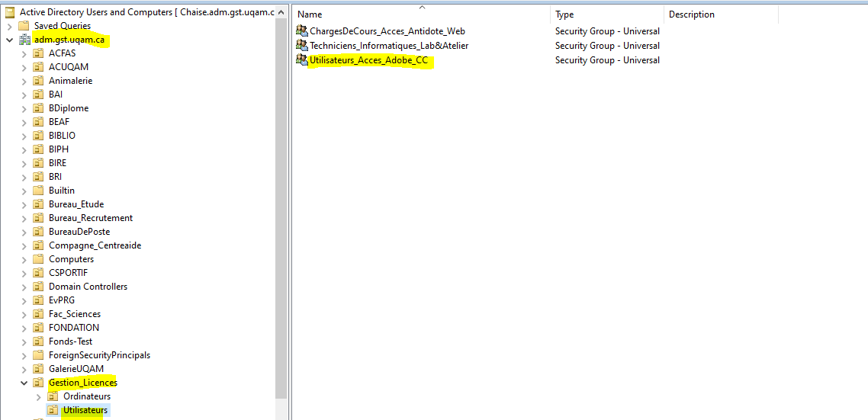Screen dimensions: 868x420
Task: Expand the Domain Controllers node
Action: coord(24,287)
